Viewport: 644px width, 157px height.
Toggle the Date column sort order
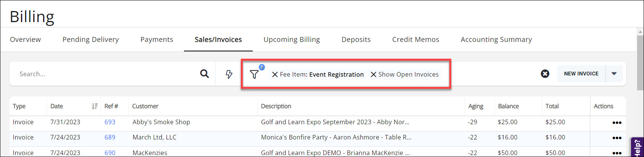pyautogui.click(x=95, y=106)
